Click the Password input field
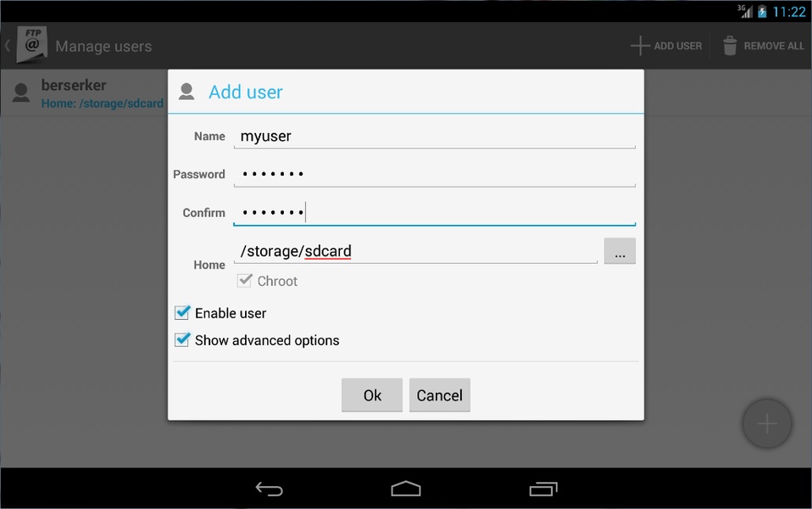Image resolution: width=812 pixels, height=509 pixels. tap(435, 174)
